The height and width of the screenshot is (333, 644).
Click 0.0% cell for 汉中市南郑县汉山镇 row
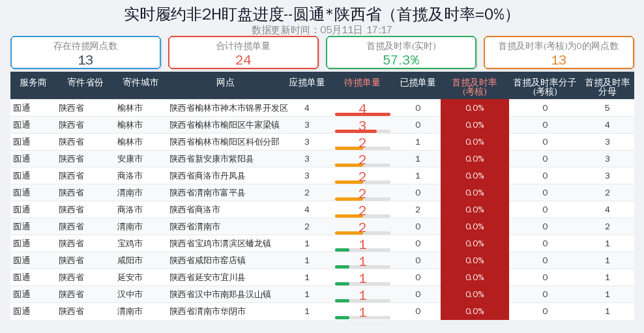pos(475,294)
